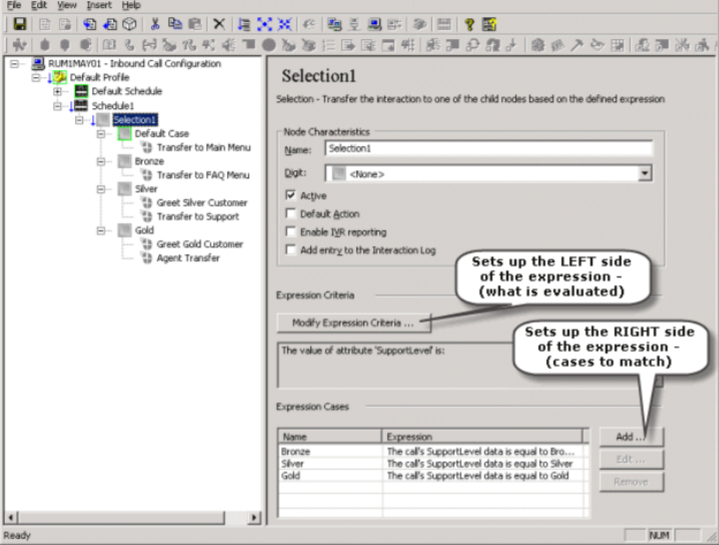Image resolution: width=719 pixels, height=545 pixels.
Task: Click the Delete X toolbar icon
Action: [219, 23]
